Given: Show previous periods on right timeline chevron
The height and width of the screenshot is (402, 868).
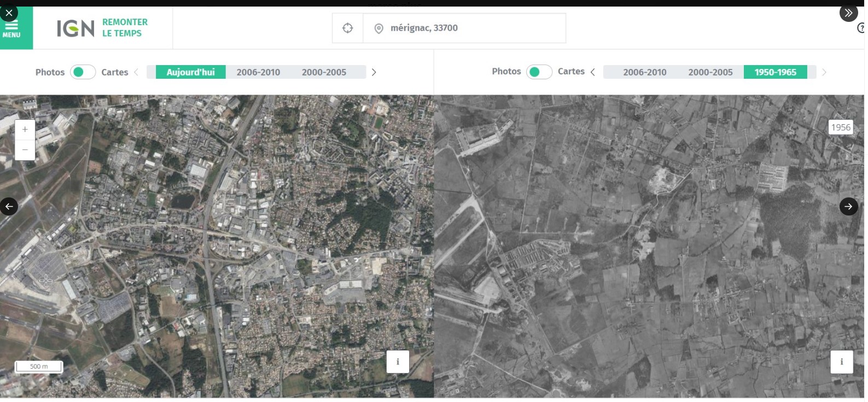Looking at the screenshot, I should 593,72.
